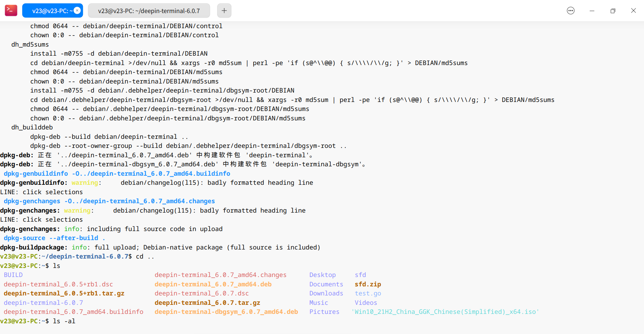Minimize the terminal window
The height and width of the screenshot is (334, 644).
(592, 11)
